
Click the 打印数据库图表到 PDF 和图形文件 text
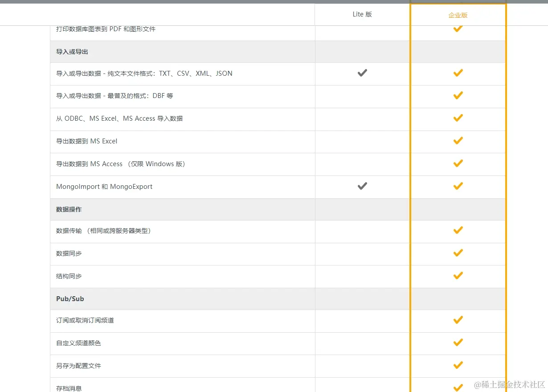106,29
